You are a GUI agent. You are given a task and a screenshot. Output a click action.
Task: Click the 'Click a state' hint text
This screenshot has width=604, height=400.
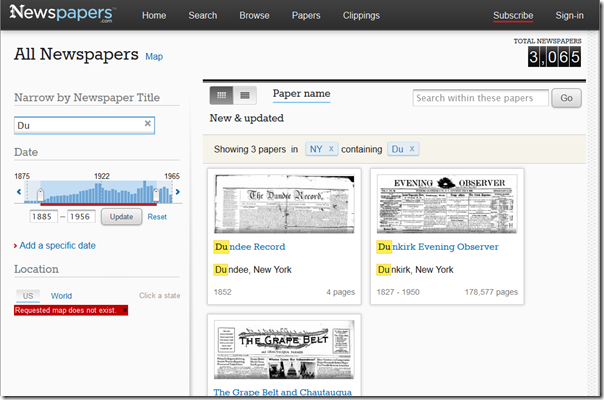(x=159, y=296)
